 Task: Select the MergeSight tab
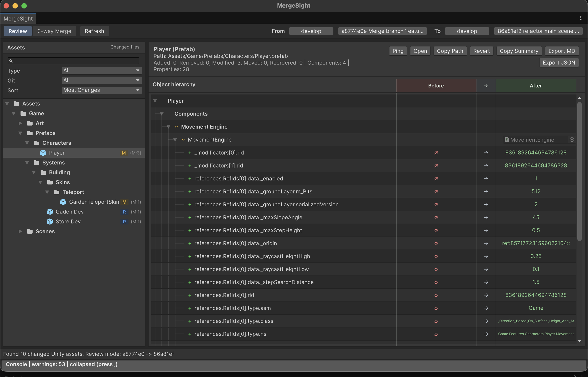click(18, 19)
